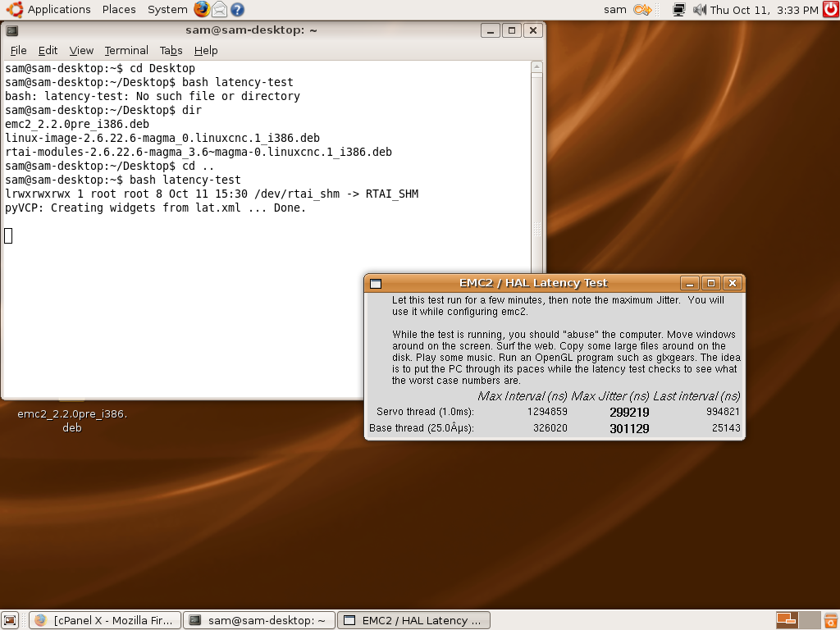Minimize the terminal window
840x630 pixels.
[x=491, y=30]
